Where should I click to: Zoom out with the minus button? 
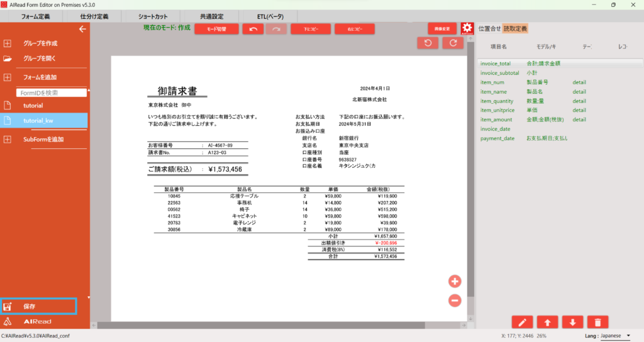[x=455, y=301]
